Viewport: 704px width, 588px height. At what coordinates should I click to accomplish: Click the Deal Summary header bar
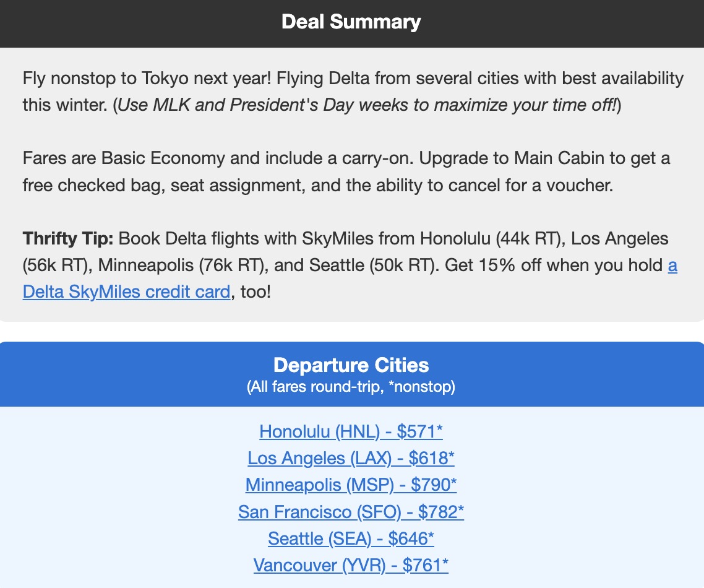351,22
